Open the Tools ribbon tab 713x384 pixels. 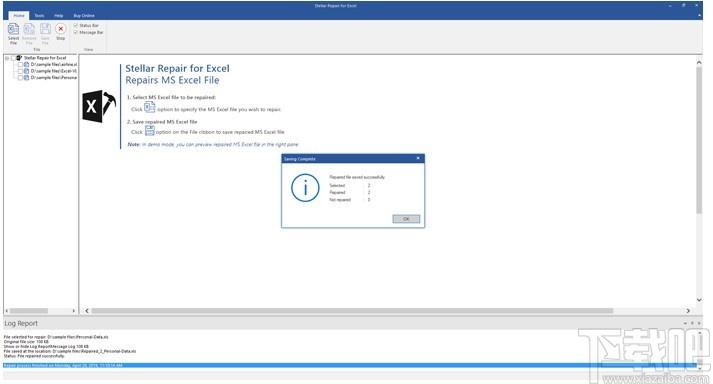pos(40,15)
